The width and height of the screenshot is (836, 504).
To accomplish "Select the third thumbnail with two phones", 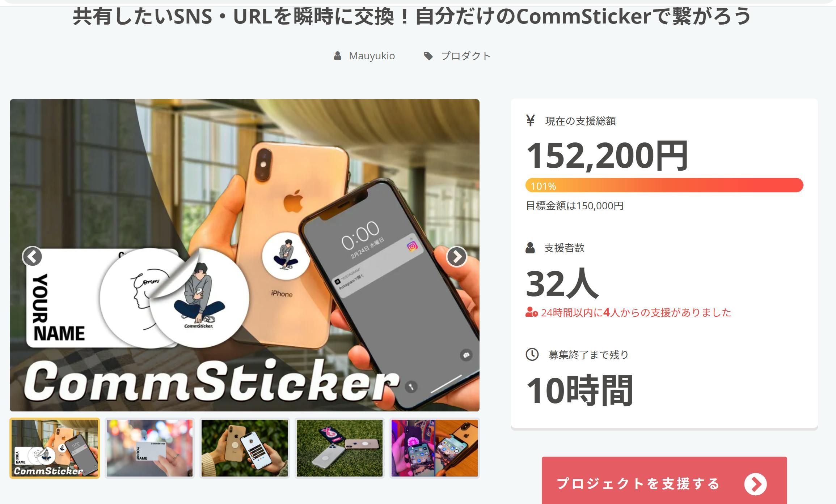I will 245,448.
